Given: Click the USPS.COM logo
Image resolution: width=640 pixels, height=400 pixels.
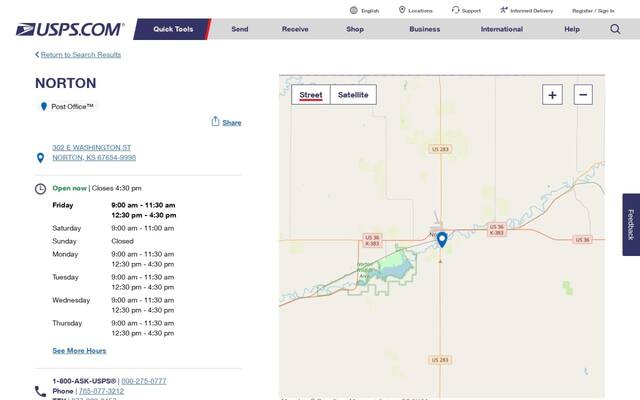Looking at the screenshot, I should pyautogui.click(x=70, y=29).
